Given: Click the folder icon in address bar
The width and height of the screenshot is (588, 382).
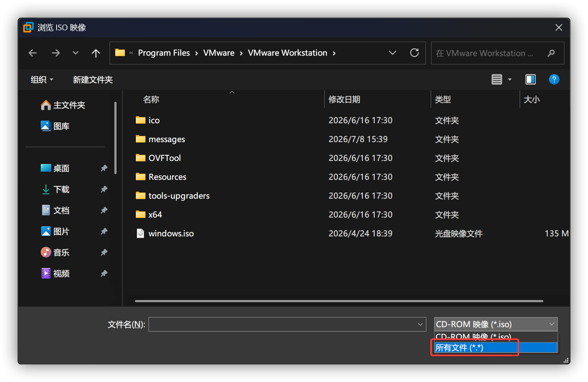Looking at the screenshot, I should (120, 53).
